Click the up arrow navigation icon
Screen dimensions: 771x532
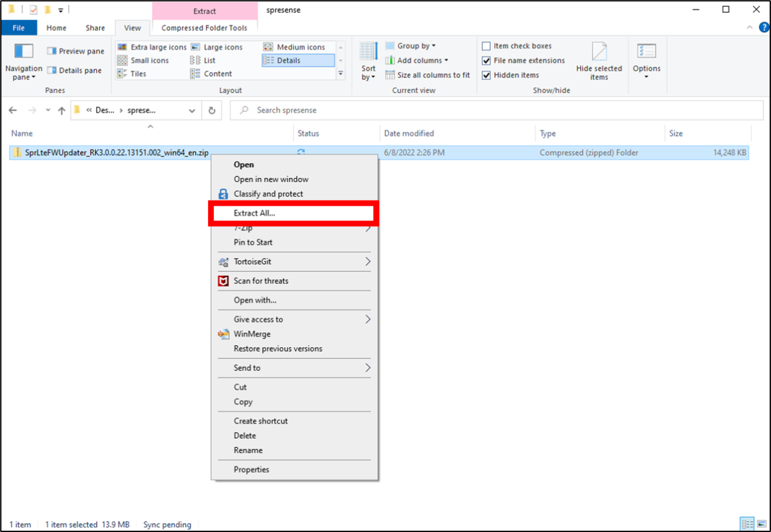[x=62, y=111]
